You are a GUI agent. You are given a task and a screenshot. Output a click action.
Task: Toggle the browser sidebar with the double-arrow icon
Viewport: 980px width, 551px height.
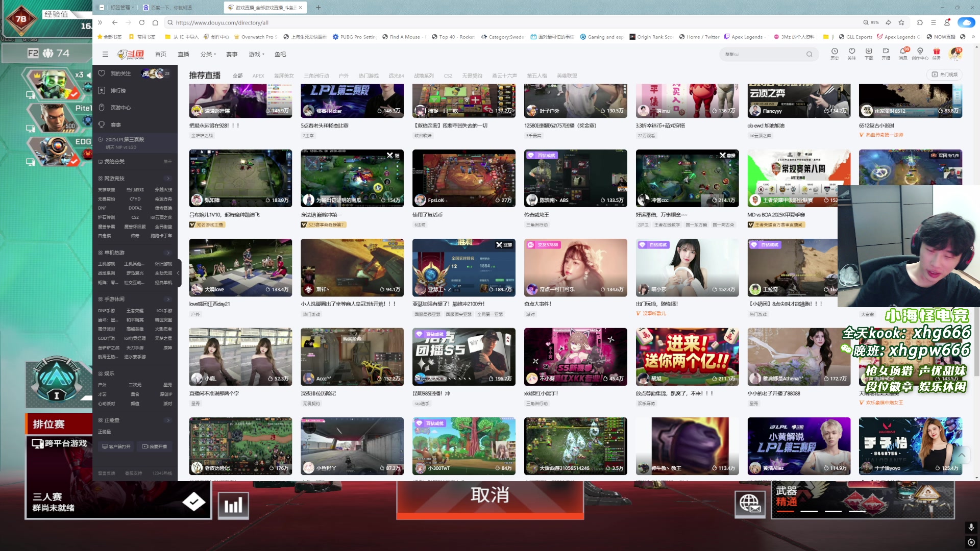(x=100, y=22)
